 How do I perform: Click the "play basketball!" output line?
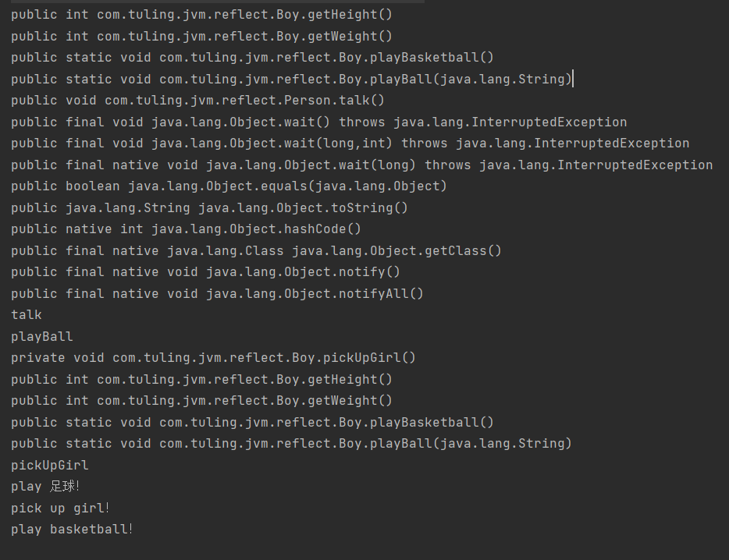72,530
